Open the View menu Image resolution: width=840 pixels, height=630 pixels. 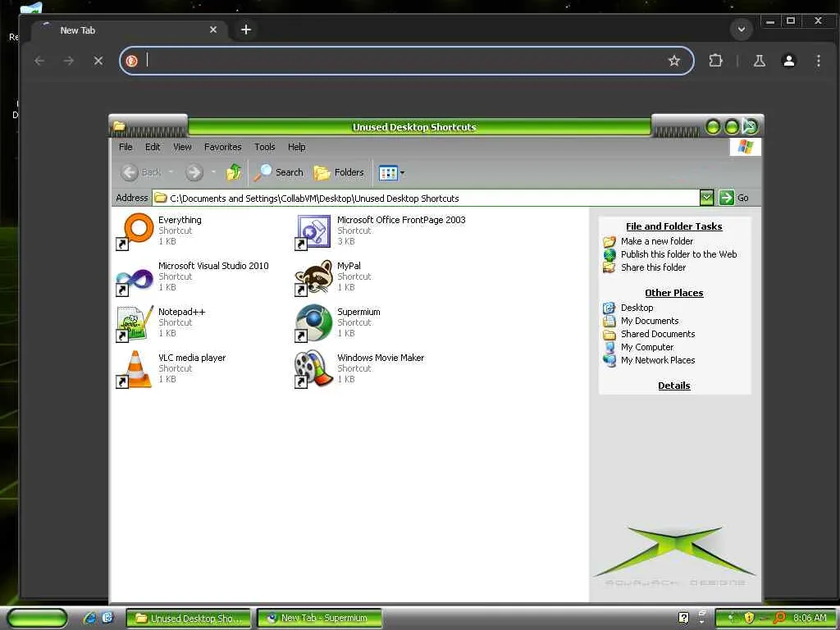tap(182, 147)
